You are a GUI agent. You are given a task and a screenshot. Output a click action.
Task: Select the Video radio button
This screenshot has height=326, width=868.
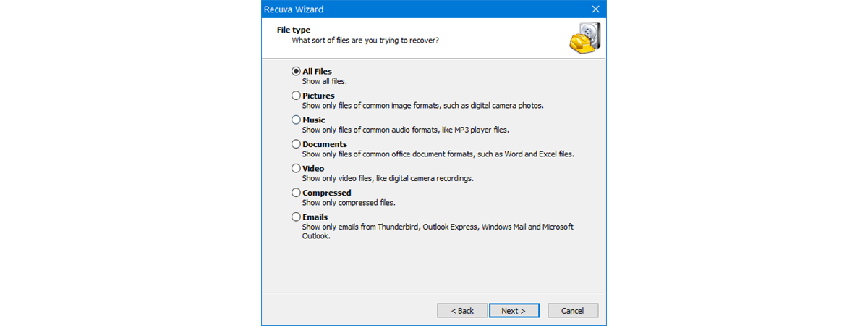click(x=296, y=168)
